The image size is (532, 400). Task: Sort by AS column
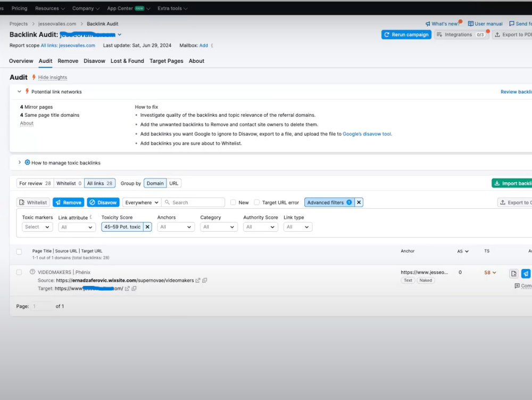[463, 251]
